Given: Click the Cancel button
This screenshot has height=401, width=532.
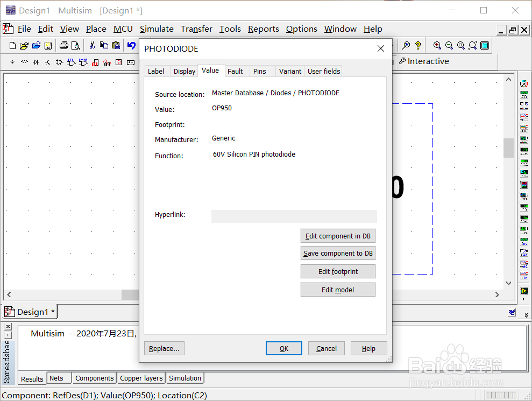Looking at the screenshot, I should coord(327,348).
